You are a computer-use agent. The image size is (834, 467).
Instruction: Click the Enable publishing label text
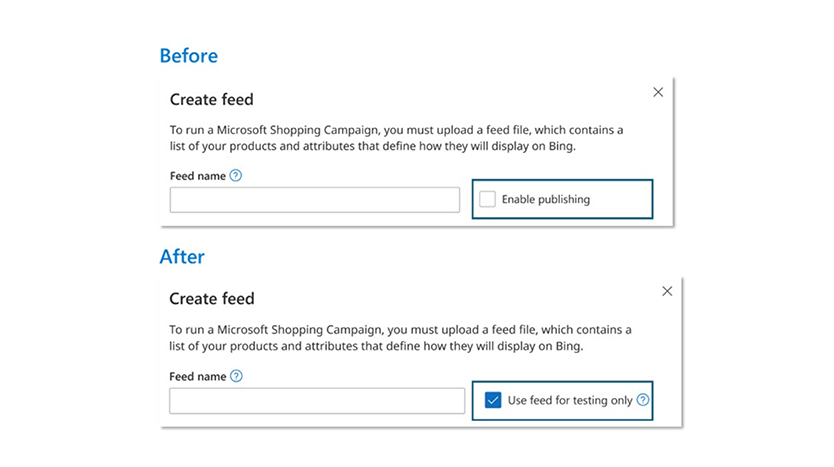tap(546, 200)
